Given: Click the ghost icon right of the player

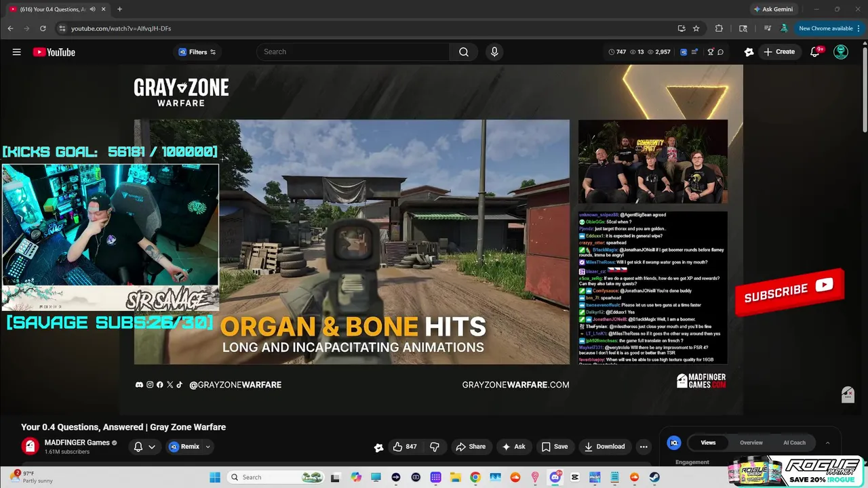Looking at the screenshot, I should click(848, 394).
